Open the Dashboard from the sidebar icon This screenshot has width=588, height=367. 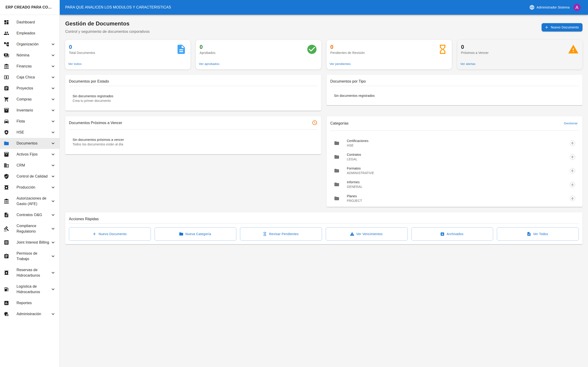click(x=7, y=22)
